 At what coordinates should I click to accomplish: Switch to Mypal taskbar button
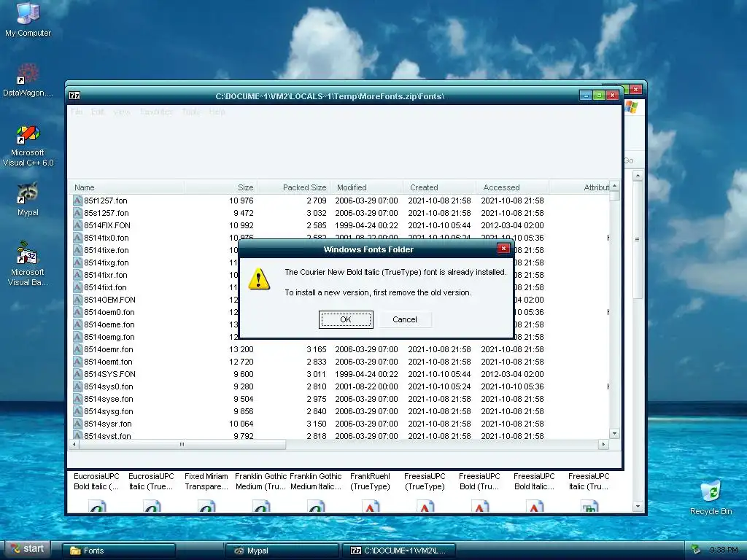point(281,551)
